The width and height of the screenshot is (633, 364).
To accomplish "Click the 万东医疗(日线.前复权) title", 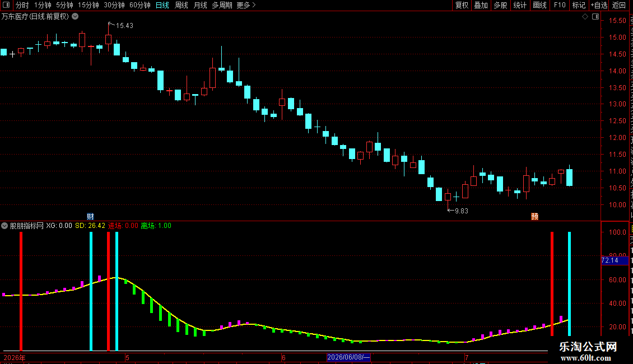I will [35, 17].
